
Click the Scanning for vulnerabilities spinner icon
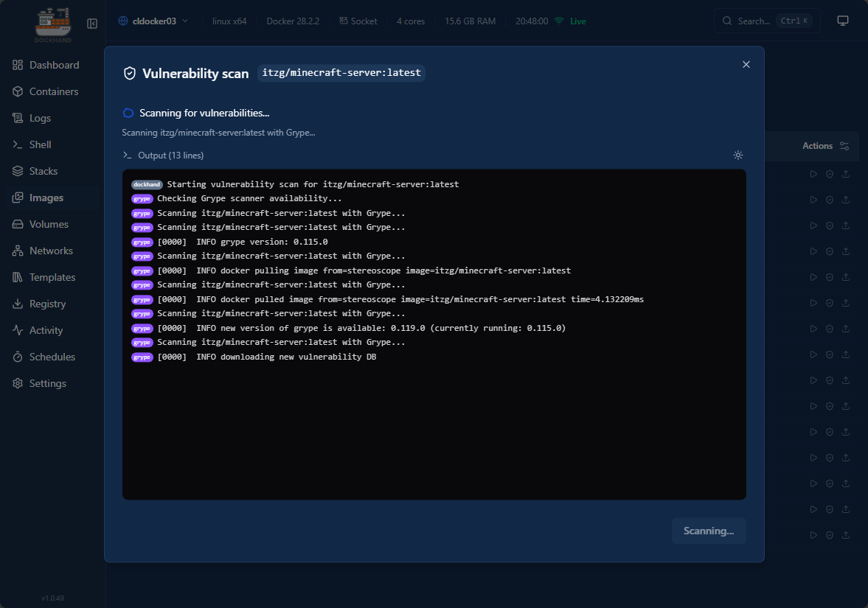[128, 113]
